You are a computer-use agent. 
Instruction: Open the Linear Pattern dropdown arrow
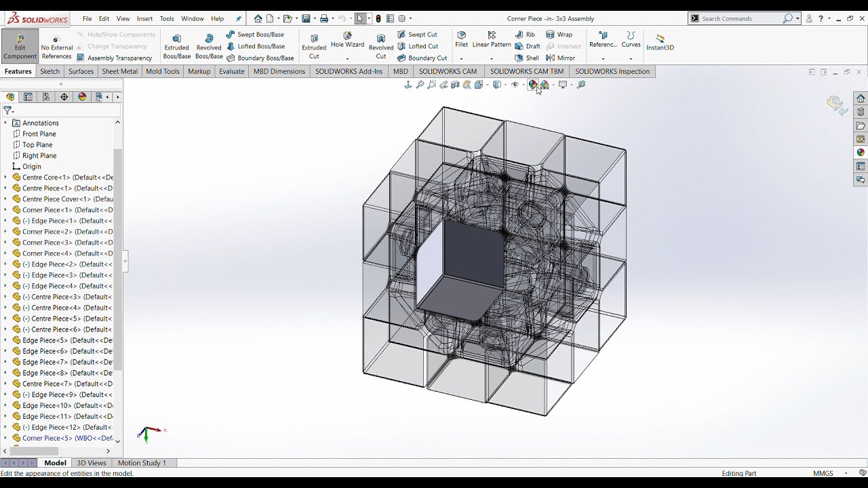click(492, 59)
